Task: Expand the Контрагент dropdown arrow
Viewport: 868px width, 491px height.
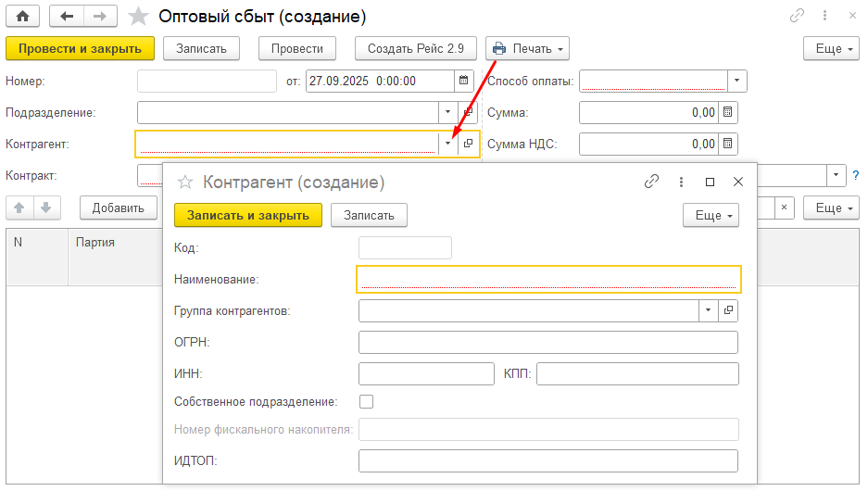Action: pos(448,144)
